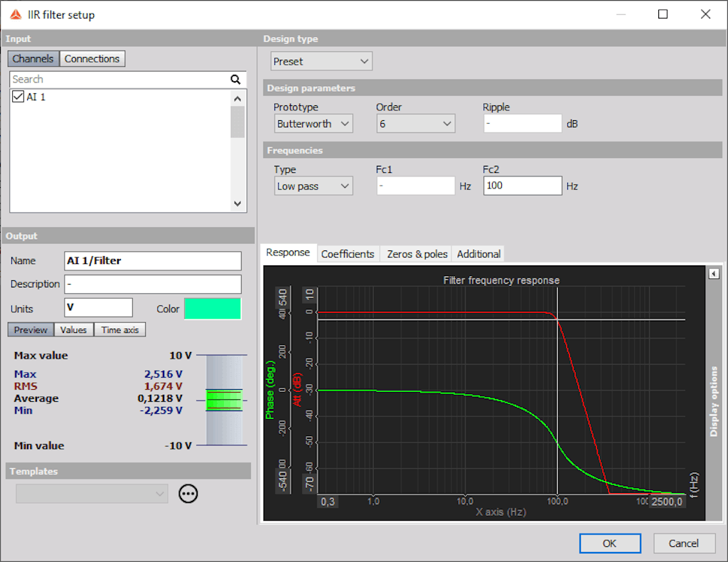Open the Prototype Butterworth dropdown
The image size is (728, 562).
pos(314,124)
